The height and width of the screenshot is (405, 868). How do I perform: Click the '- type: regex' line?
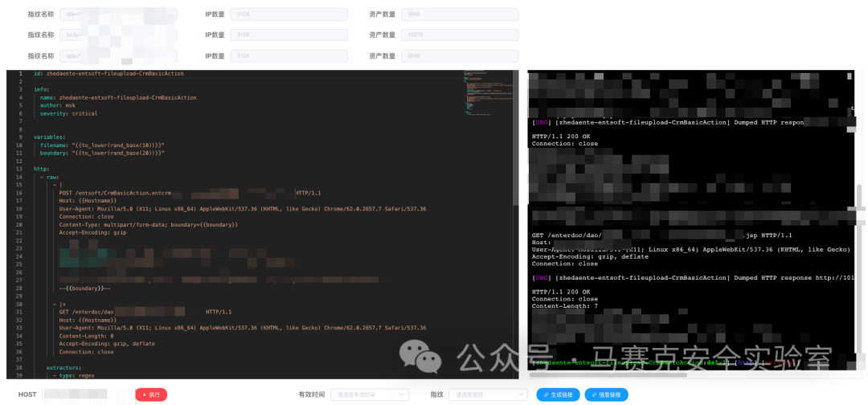74,375
